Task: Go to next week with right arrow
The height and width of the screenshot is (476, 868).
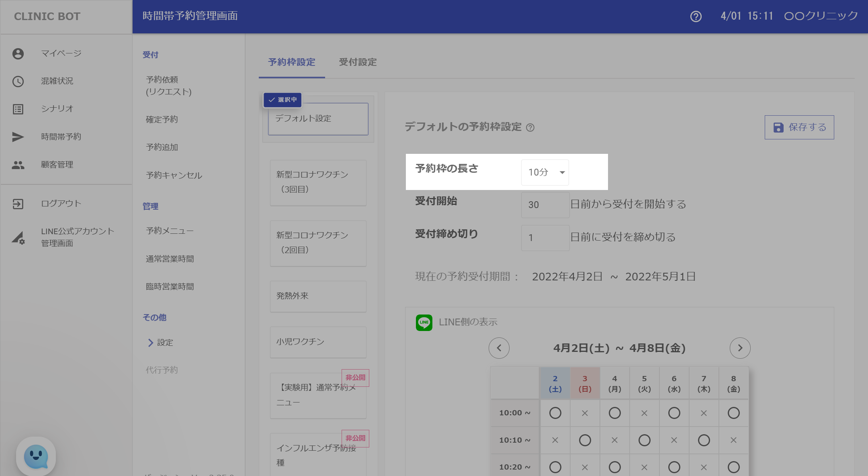Action: click(x=740, y=348)
